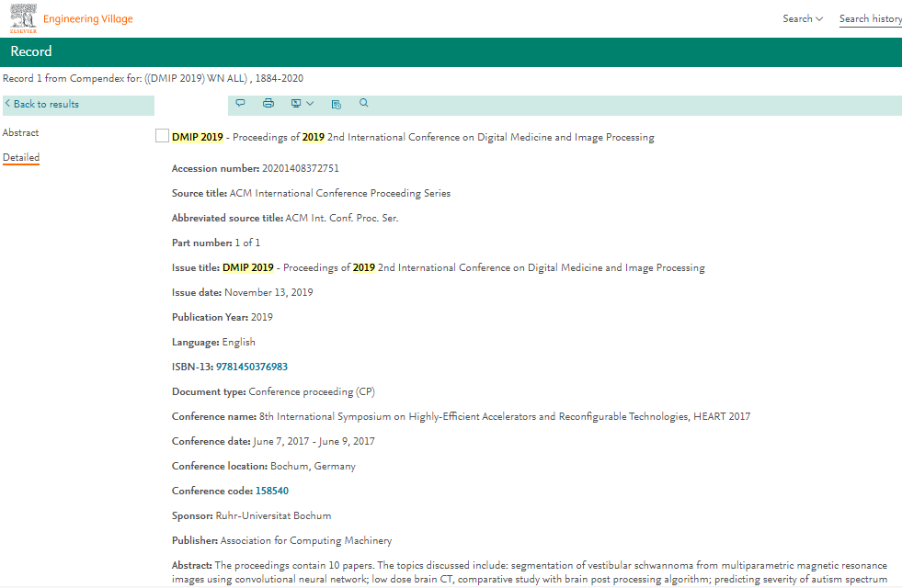Click issue date November 13, 2019

coord(268,292)
